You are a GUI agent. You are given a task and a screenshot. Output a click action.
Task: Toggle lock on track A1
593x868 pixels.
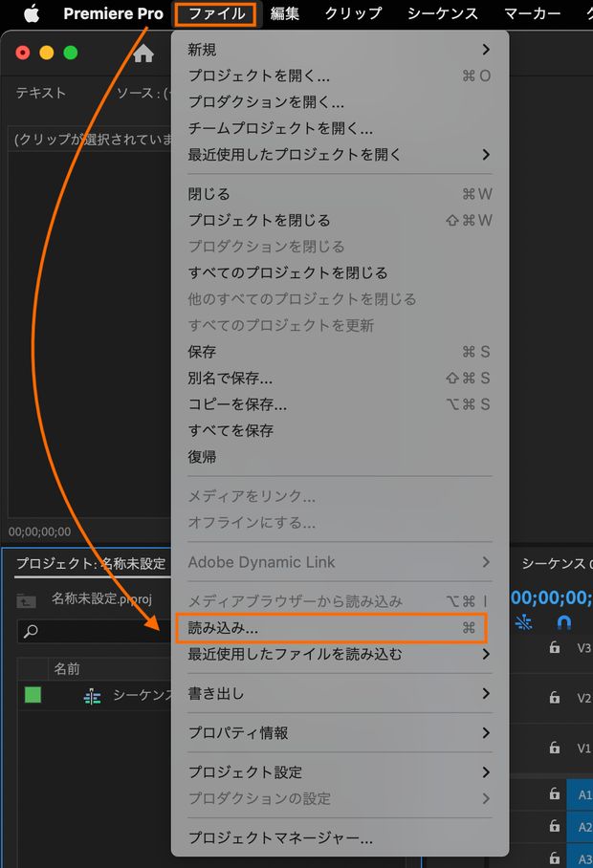pos(554,793)
